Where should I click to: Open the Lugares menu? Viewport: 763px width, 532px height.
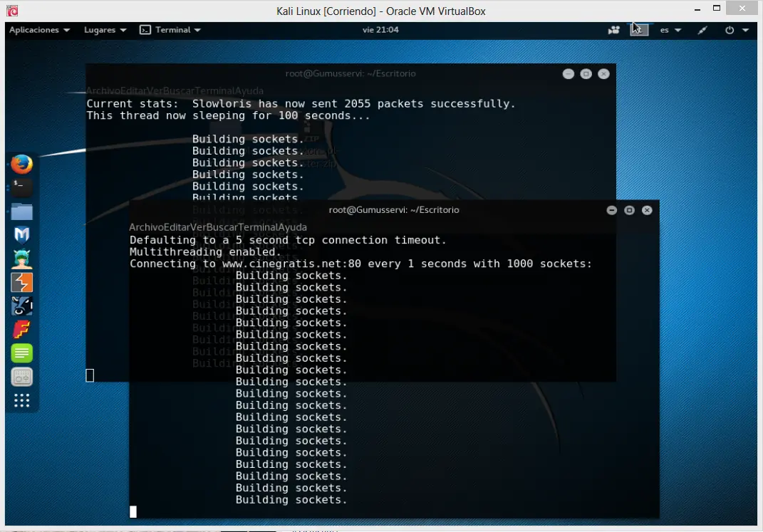[105, 30]
